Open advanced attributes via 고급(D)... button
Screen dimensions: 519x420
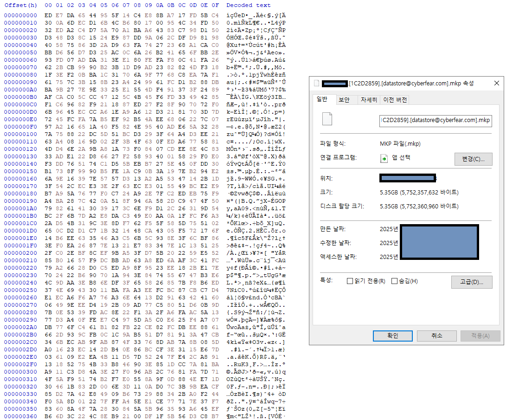pyautogui.click(x=472, y=282)
